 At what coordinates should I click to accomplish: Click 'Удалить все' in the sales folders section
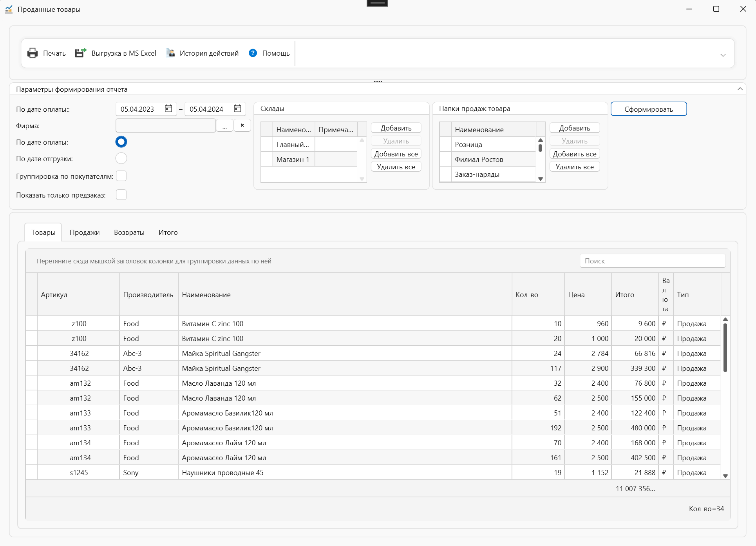point(575,167)
